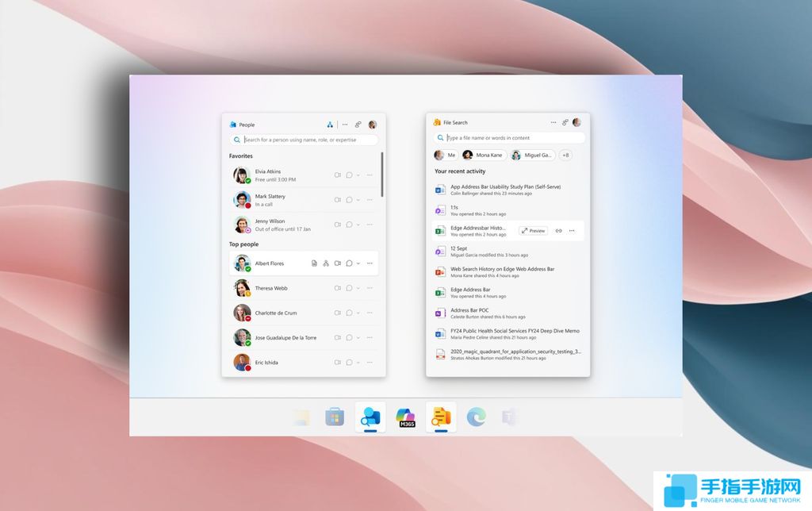Click the org hierarchy icon beside Albert Flores
This screenshot has width=812, height=511.
pos(326,263)
